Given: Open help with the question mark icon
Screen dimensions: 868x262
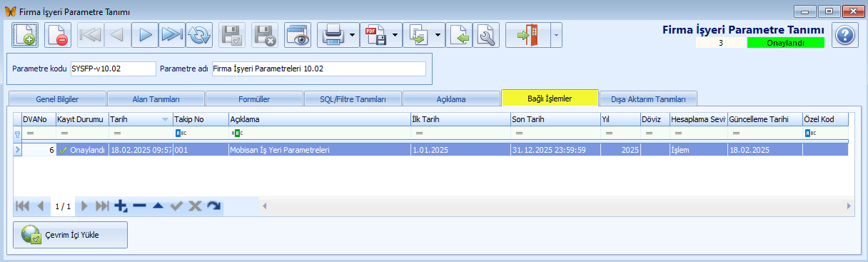Looking at the screenshot, I should [x=844, y=35].
